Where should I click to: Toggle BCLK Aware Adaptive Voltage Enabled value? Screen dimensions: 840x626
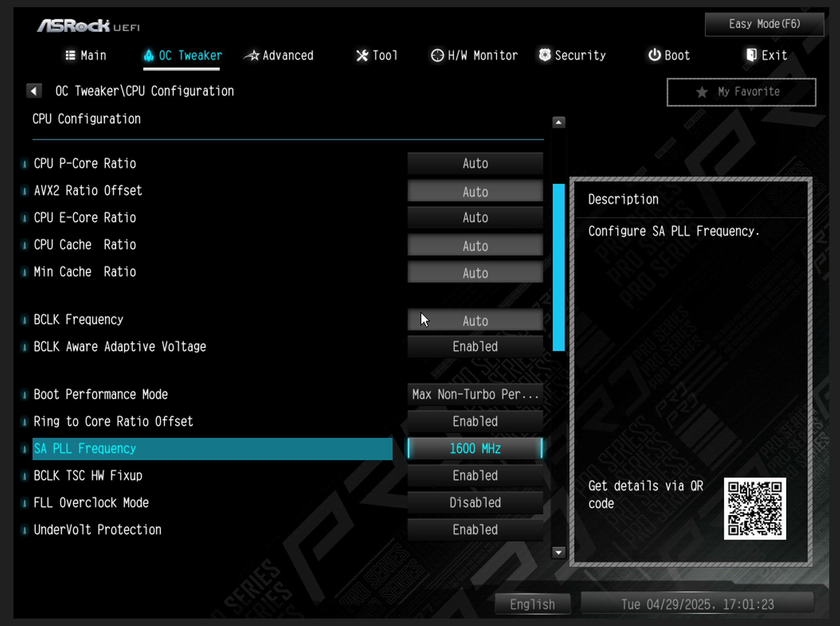point(475,346)
